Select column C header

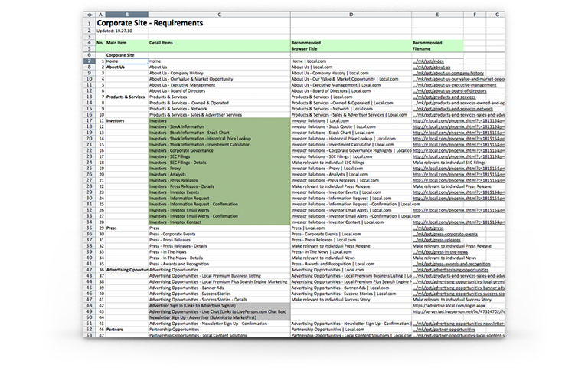(219, 15)
